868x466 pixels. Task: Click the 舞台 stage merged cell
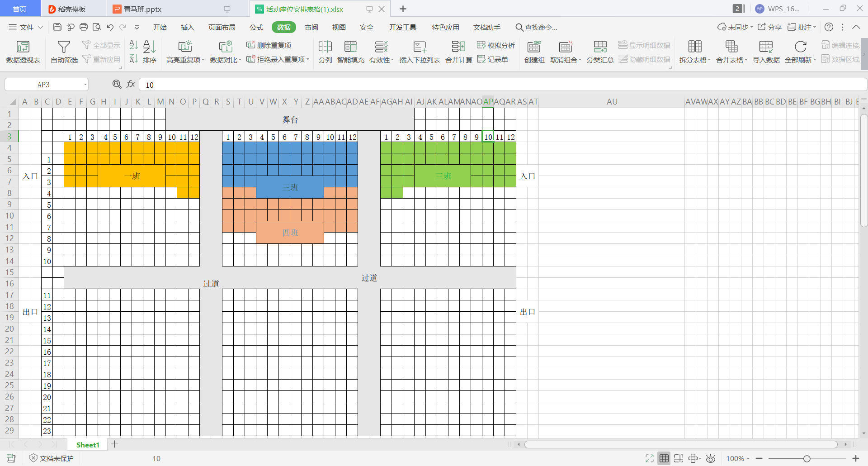point(290,119)
